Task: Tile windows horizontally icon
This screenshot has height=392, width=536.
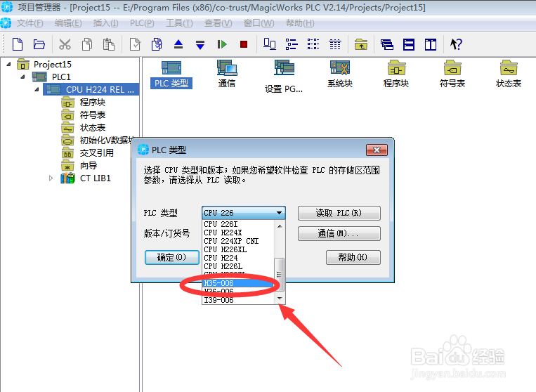Action: click(x=409, y=44)
